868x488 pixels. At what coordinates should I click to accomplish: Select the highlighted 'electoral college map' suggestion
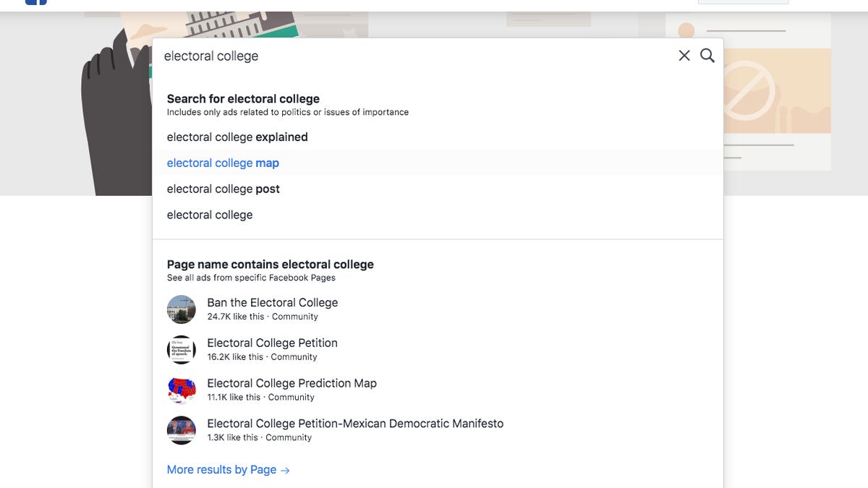click(222, 163)
